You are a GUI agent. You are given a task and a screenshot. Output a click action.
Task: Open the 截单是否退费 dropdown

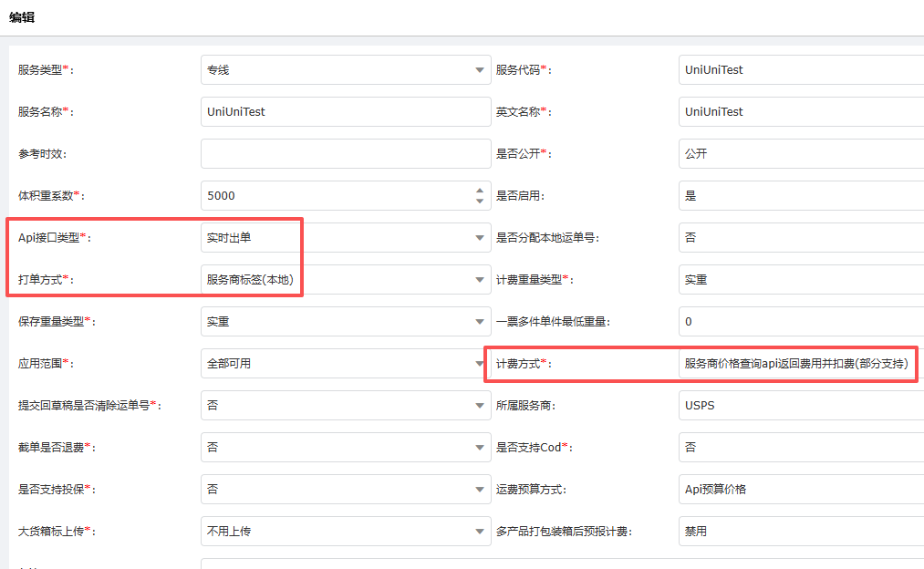(x=346, y=448)
